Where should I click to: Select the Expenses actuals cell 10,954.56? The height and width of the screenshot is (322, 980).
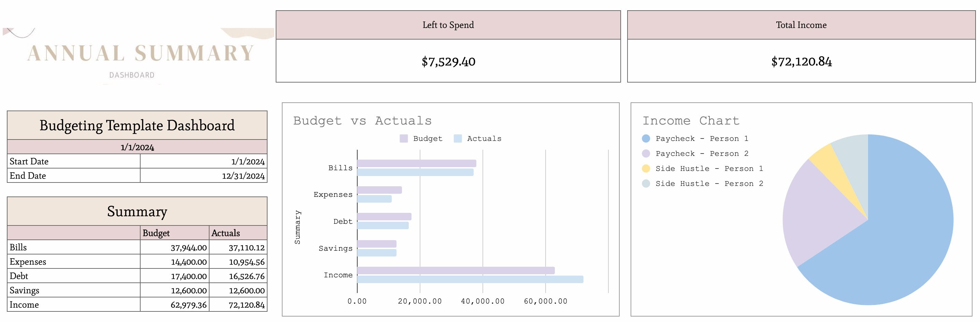[238, 262]
